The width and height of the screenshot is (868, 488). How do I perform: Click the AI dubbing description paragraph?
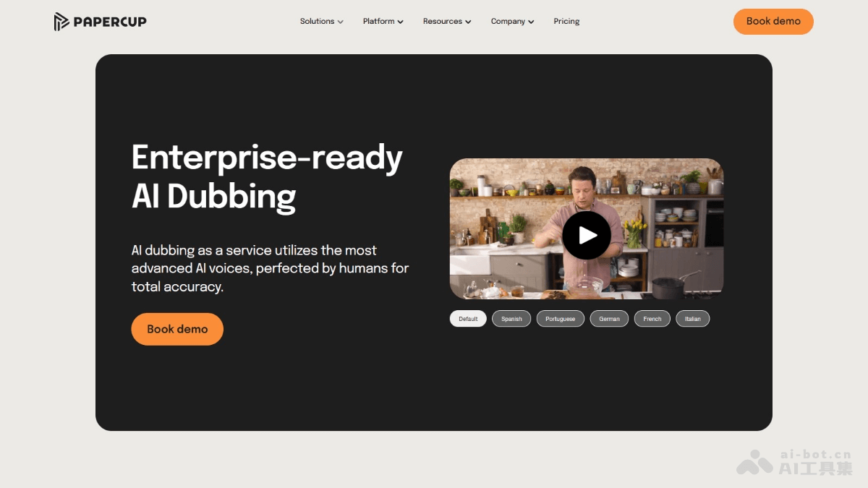point(270,268)
